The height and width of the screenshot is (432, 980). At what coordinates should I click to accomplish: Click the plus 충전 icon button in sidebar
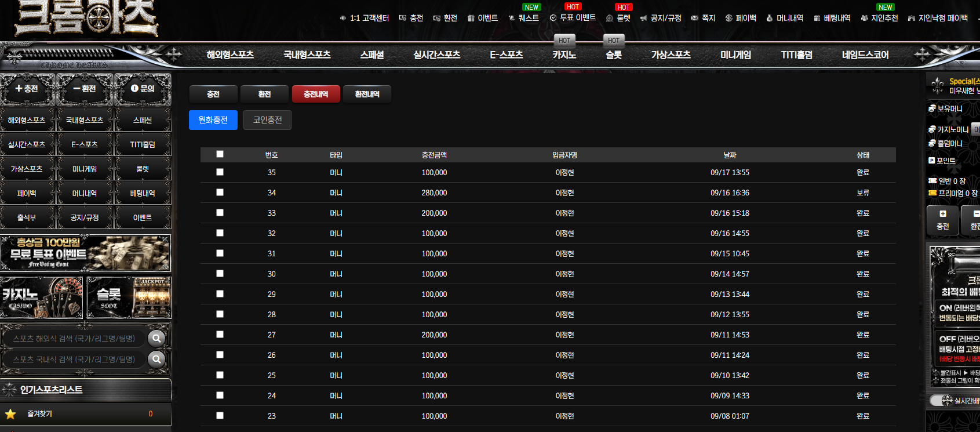tap(27, 89)
